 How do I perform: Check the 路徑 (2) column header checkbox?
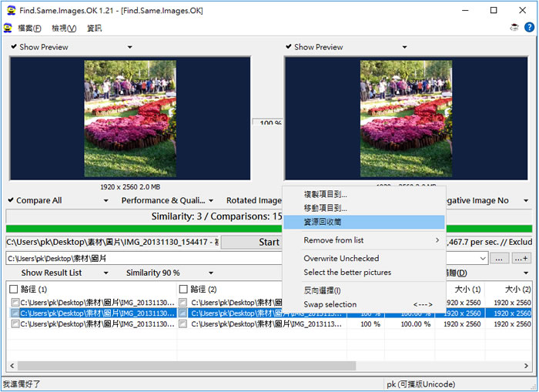[x=183, y=290]
